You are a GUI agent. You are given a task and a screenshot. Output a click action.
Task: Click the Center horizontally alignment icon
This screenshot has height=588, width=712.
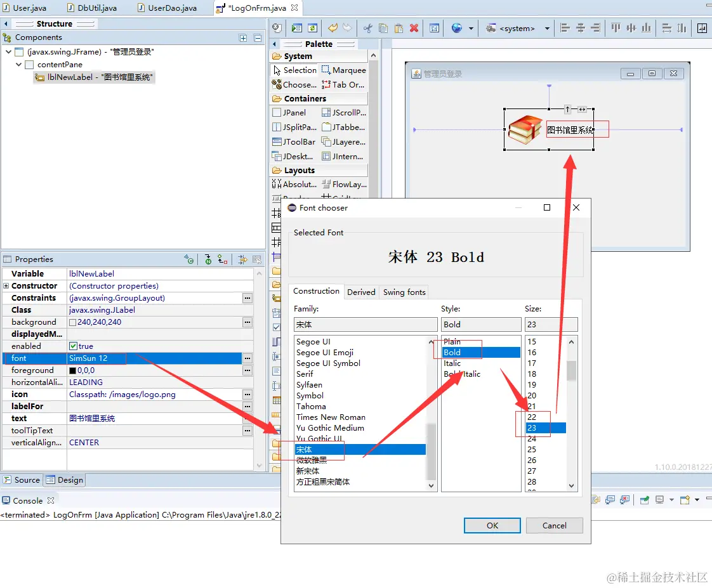coord(580,28)
